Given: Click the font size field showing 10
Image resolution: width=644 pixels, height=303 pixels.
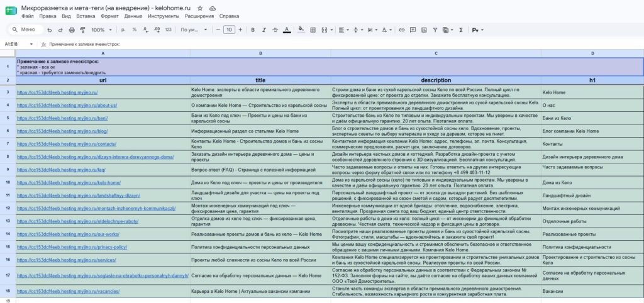Looking at the screenshot, I should pos(229,30).
